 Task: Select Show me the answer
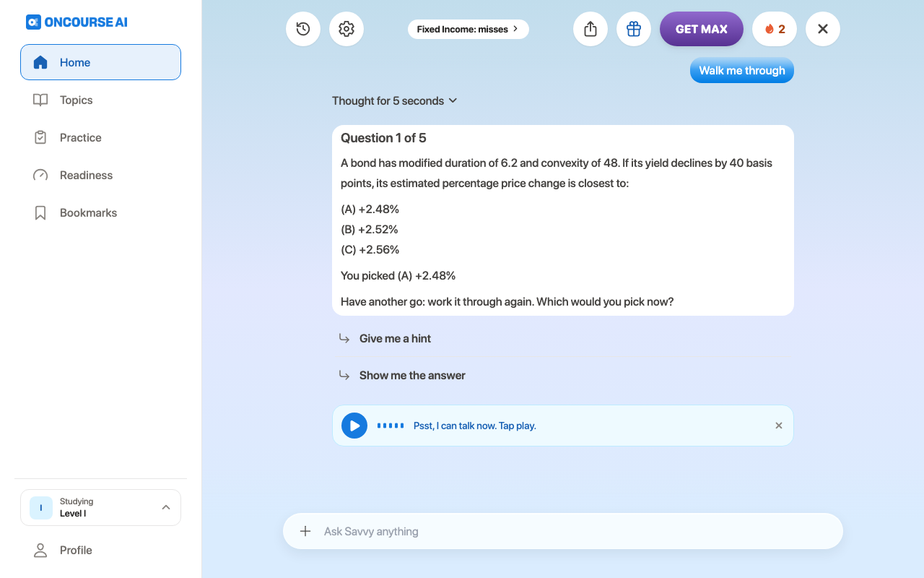[412, 375]
